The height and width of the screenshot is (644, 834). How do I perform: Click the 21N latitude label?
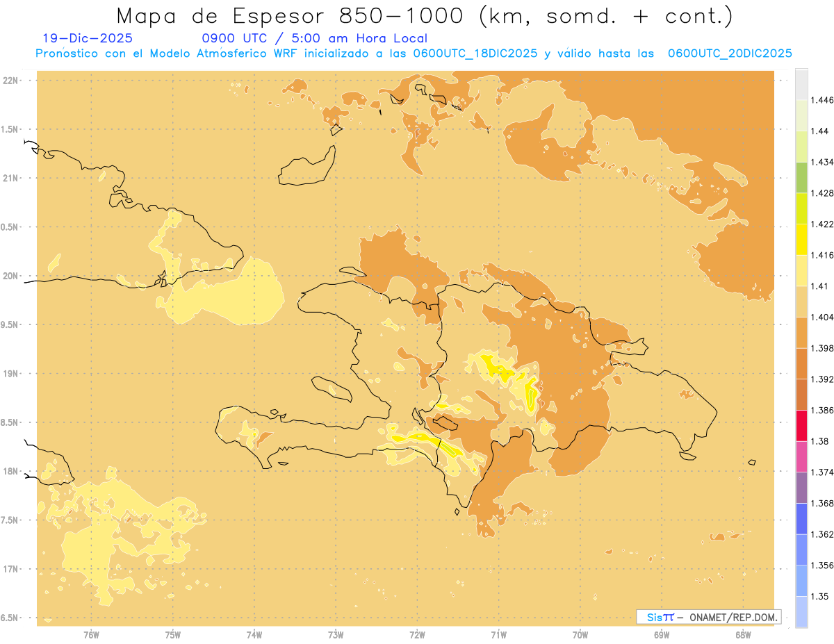coord(11,178)
